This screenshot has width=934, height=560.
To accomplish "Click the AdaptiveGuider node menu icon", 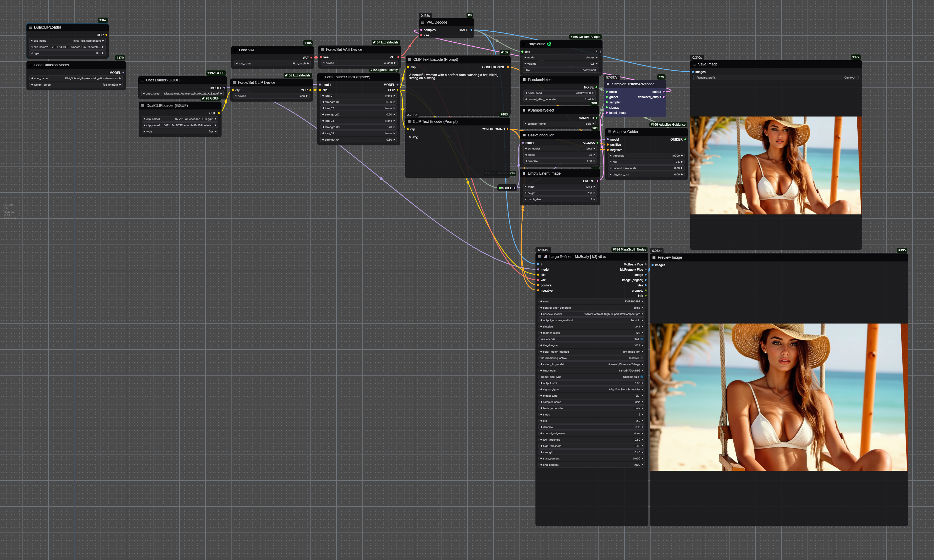I will (x=609, y=132).
